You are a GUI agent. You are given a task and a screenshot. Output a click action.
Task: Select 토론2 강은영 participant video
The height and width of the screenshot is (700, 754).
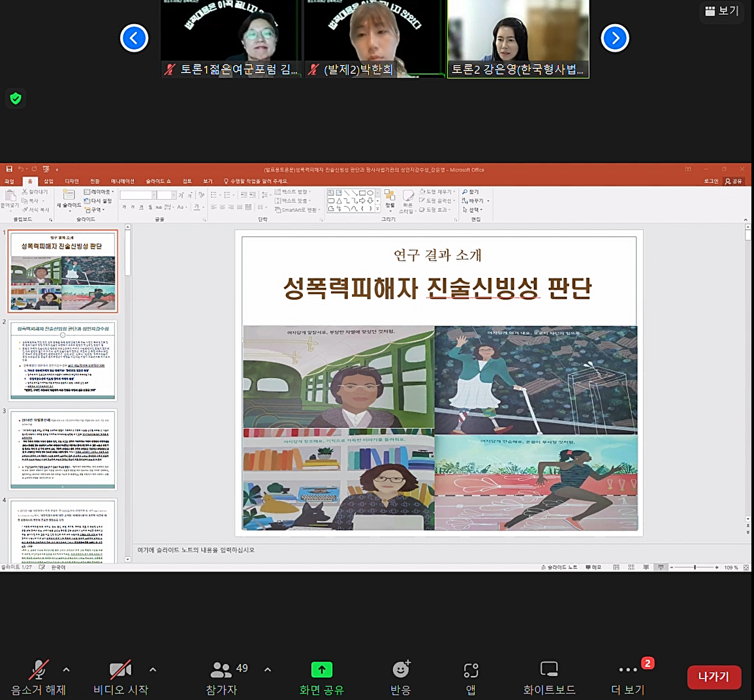[x=518, y=38]
